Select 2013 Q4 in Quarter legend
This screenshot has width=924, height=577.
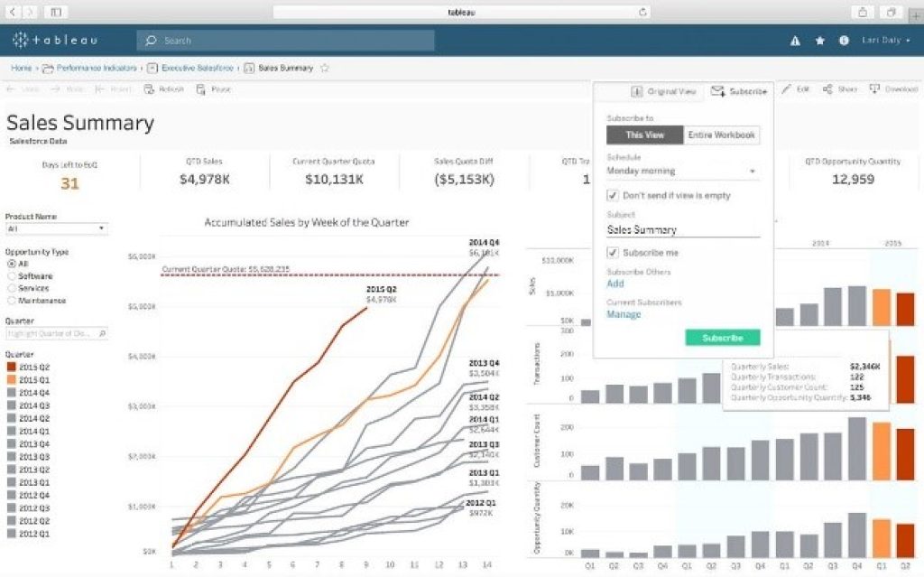34,444
